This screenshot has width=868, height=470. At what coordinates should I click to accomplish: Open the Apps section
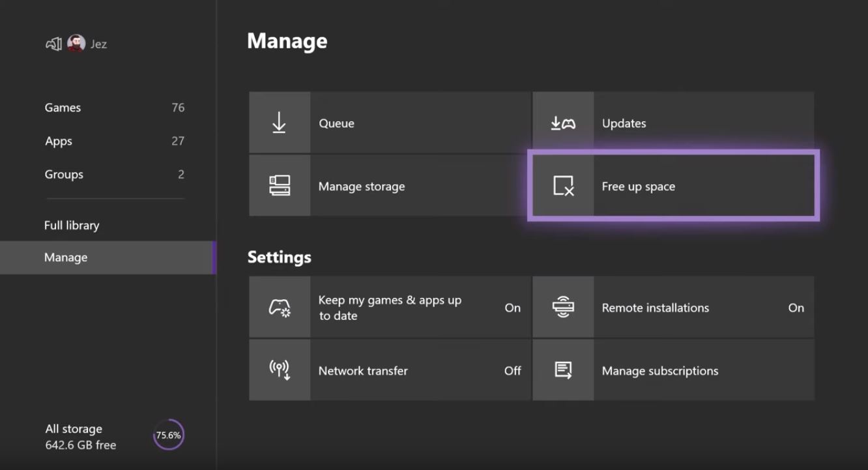(57, 141)
